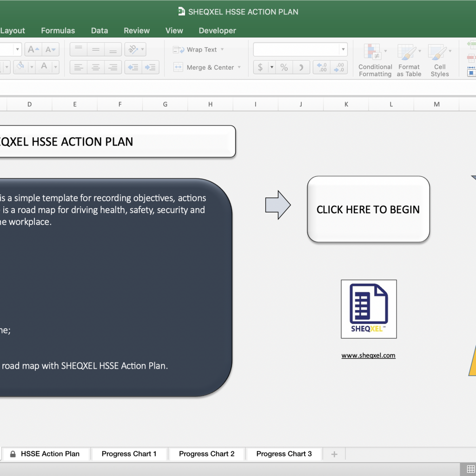Increase font size with the large A
Image resolution: width=476 pixels, height=476 pixels.
coord(33,49)
